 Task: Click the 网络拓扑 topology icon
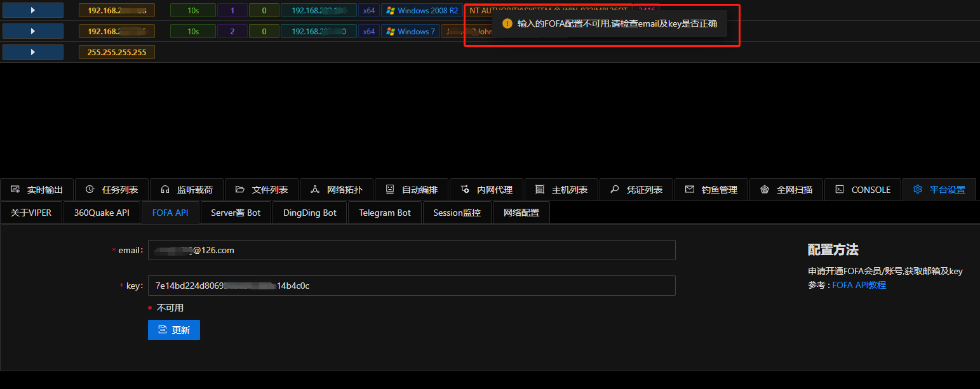316,189
